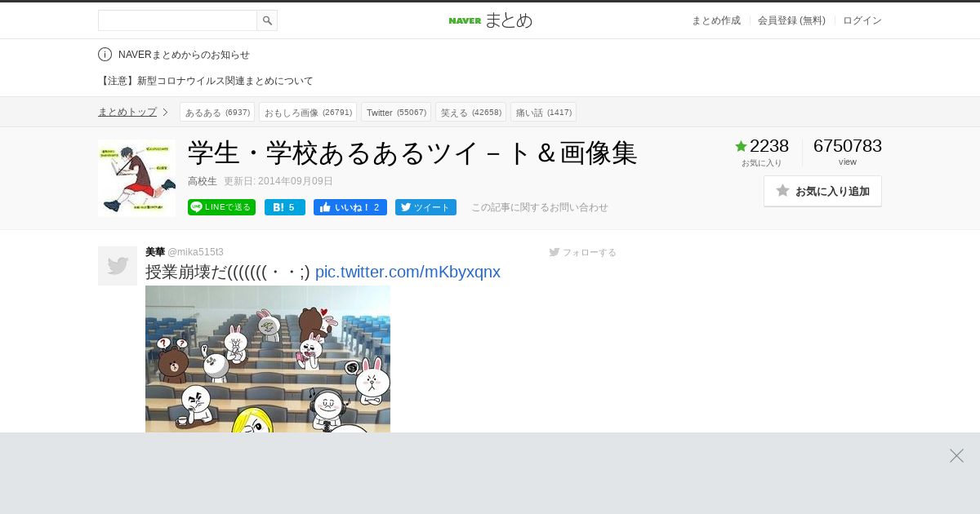
Task: Open the LINE characters classroom image
Action: 268,359
